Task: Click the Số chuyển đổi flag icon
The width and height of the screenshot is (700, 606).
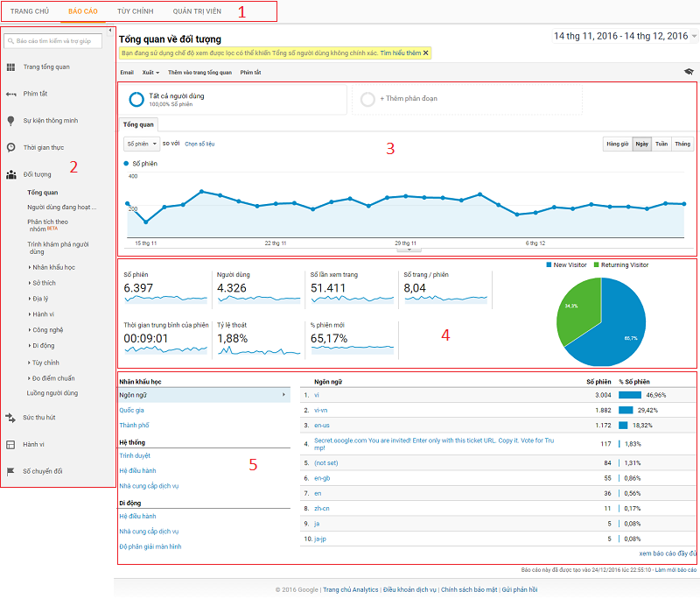Action: (x=10, y=471)
